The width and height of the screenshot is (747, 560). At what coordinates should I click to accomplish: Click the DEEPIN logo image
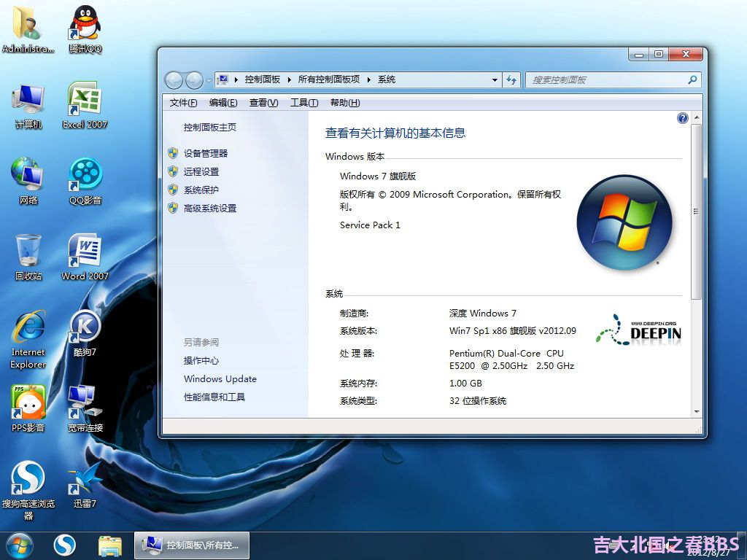point(638,329)
